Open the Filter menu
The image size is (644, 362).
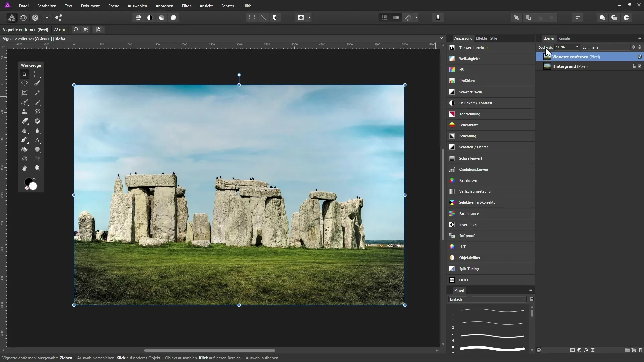click(x=186, y=6)
